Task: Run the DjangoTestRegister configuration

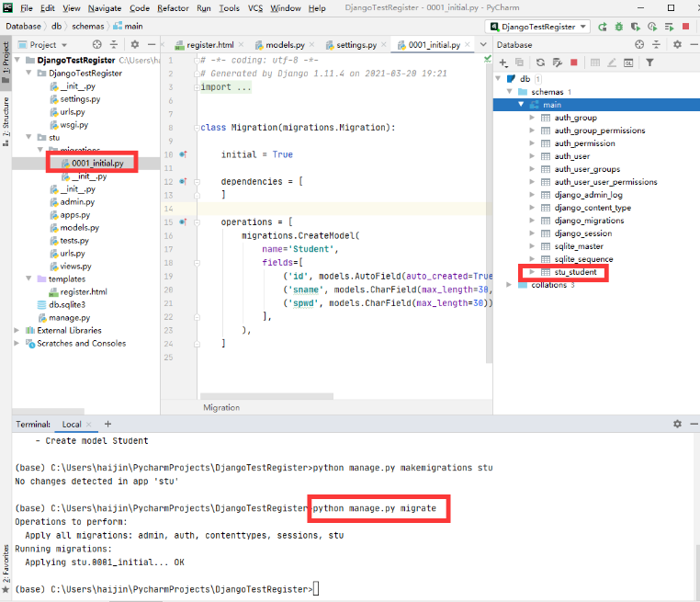Action: (603, 26)
